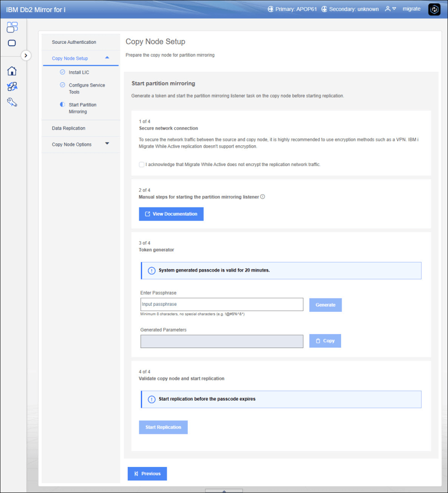Click the Input passphrase field
The image size is (448, 493).
222,304
